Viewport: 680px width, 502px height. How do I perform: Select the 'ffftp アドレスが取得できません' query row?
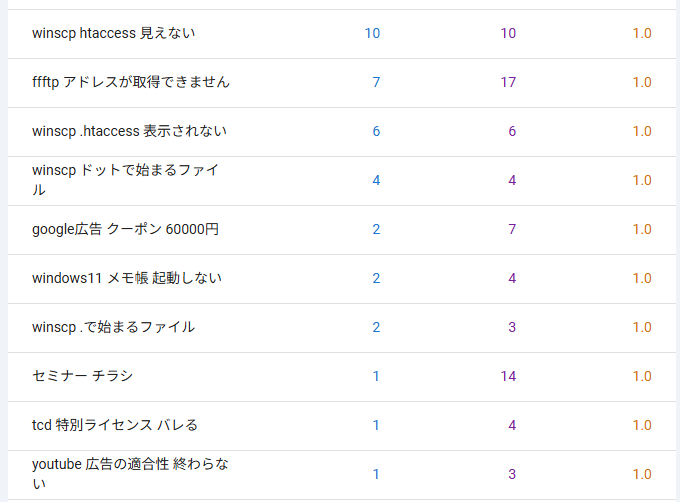[x=131, y=82]
